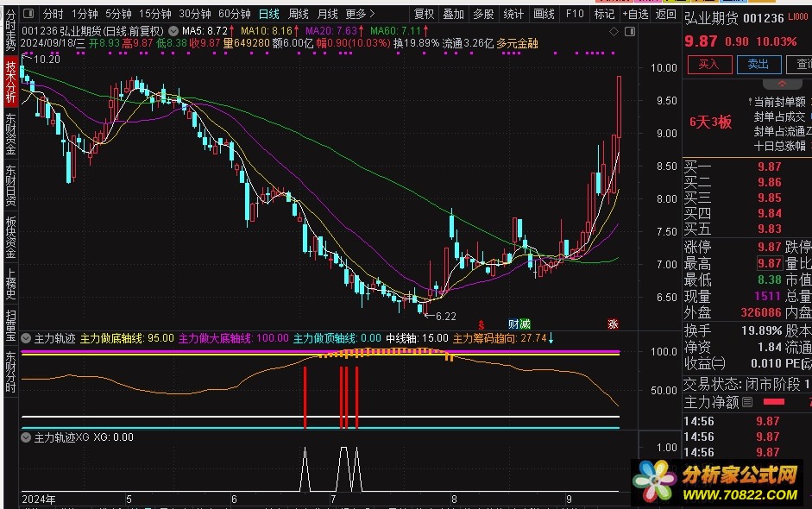Open the 复权 adjustment menu

[425, 14]
